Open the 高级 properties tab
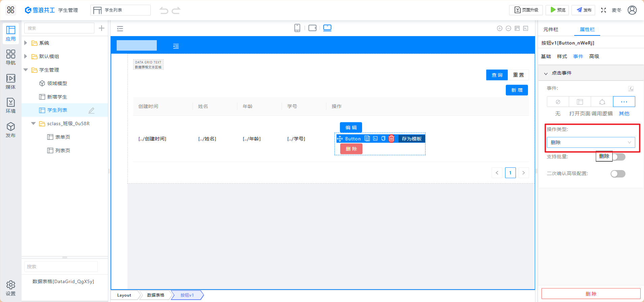 point(594,56)
